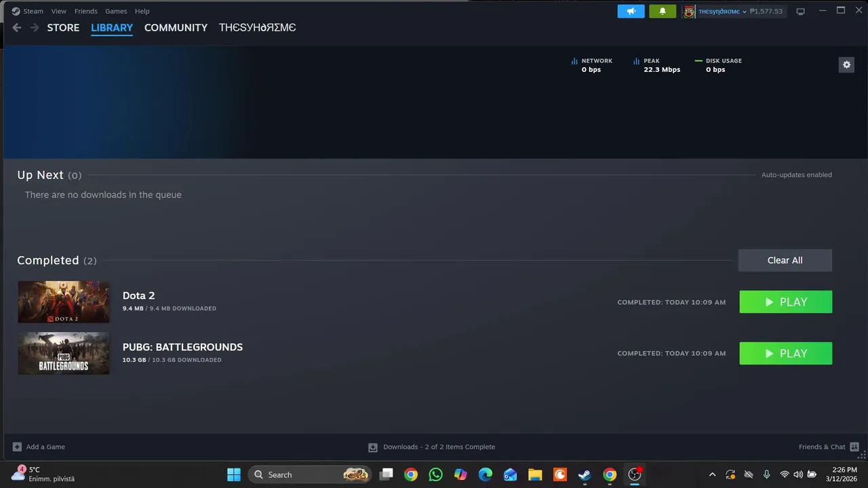Open the Games menu
The width and height of the screenshot is (868, 488).
pyautogui.click(x=116, y=11)
